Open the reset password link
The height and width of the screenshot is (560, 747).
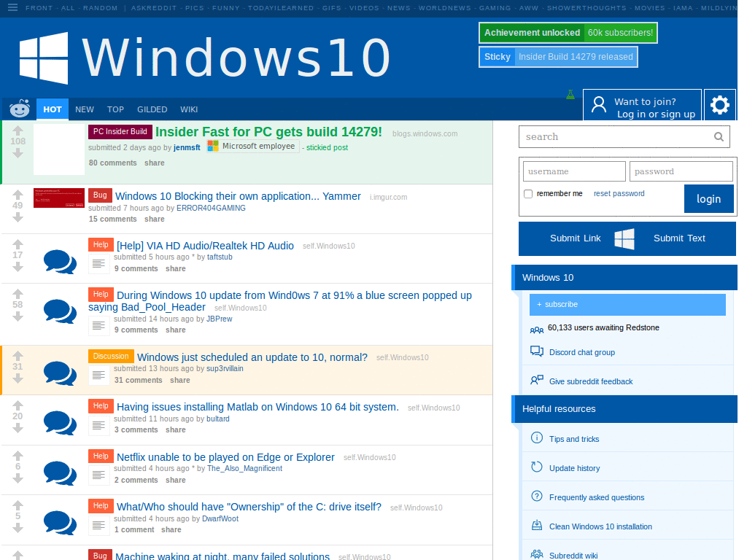619,193
